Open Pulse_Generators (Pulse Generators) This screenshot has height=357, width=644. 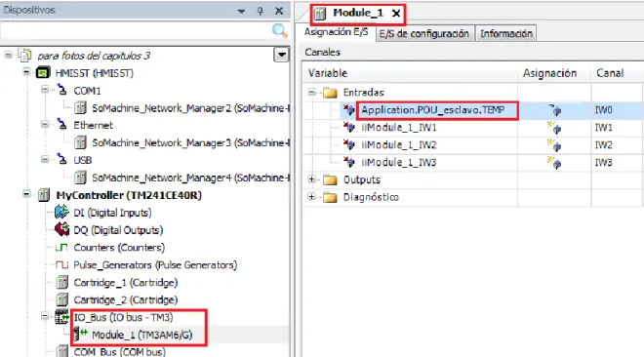[155, 265]
